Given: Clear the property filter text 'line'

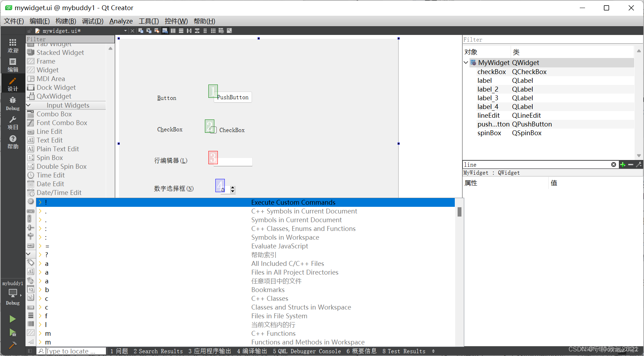Looking at the screenshot, I should [x=614, y=165].
